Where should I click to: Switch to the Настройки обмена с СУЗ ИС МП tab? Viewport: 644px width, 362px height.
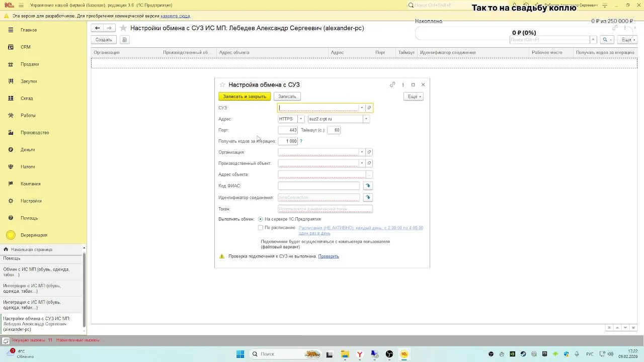tap(41, 324)
